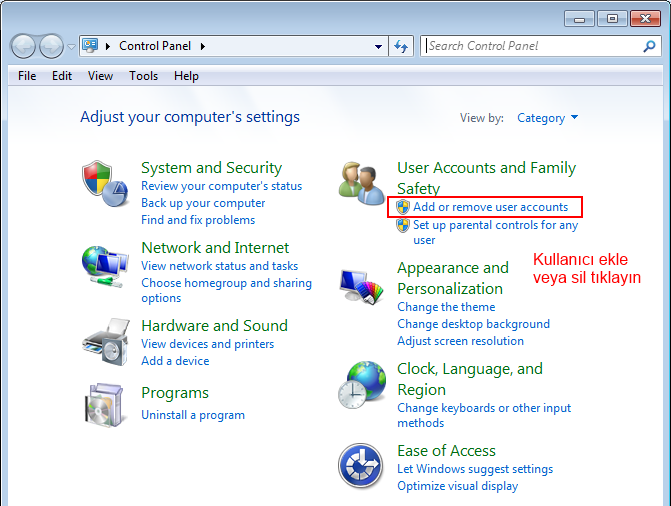Open the recent pages dropdown arrow
This screenshot has height=506, width=671.
point(71,46)
